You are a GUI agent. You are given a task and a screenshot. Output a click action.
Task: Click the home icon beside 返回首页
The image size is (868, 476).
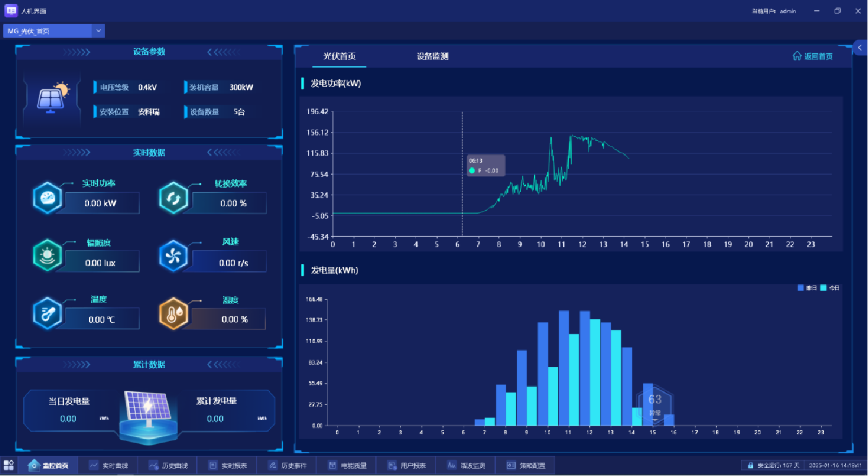pos(797,56)
